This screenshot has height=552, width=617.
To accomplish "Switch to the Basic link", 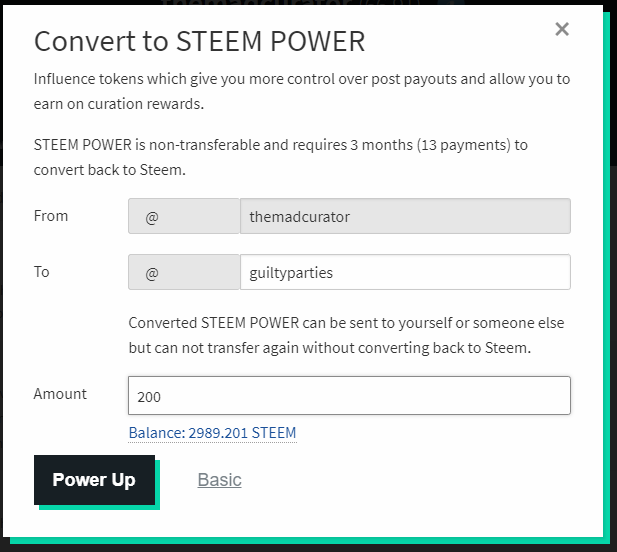I will (x=219, y=480).
